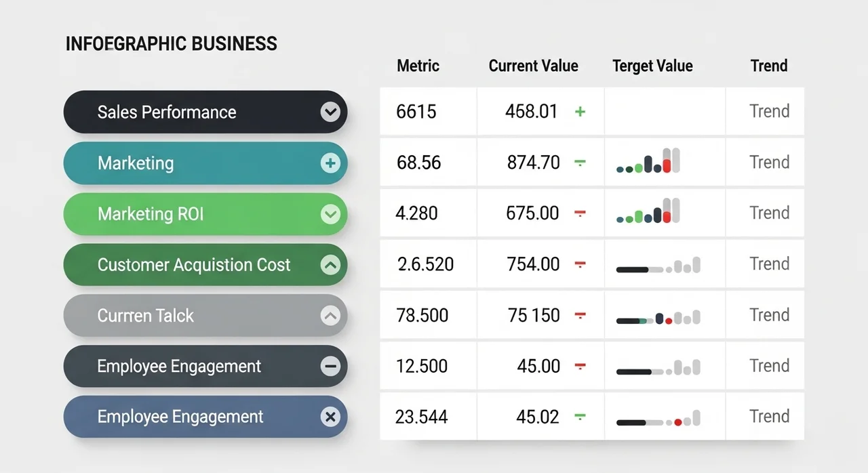Open the Trend link in the 6615 row

(769, 111)
